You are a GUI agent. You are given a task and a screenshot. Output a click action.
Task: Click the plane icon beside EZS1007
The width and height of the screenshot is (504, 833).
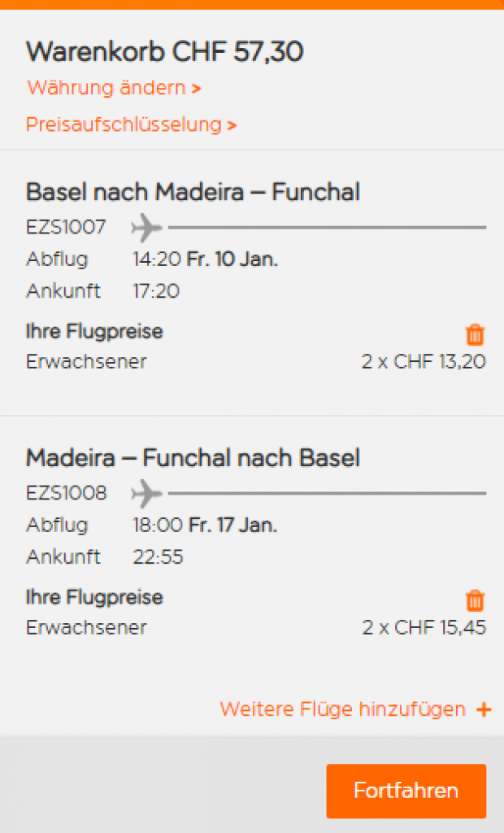tap(146, 227)
